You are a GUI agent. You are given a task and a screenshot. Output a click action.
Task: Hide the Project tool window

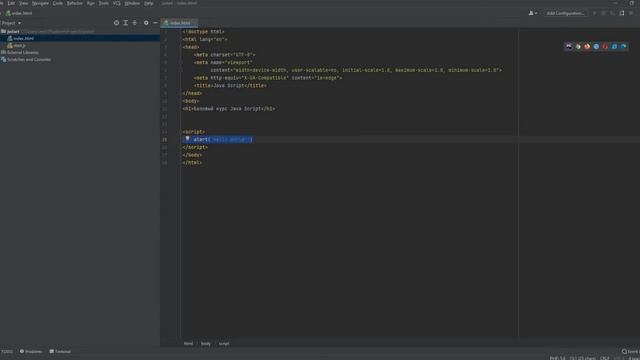point(156,23)
